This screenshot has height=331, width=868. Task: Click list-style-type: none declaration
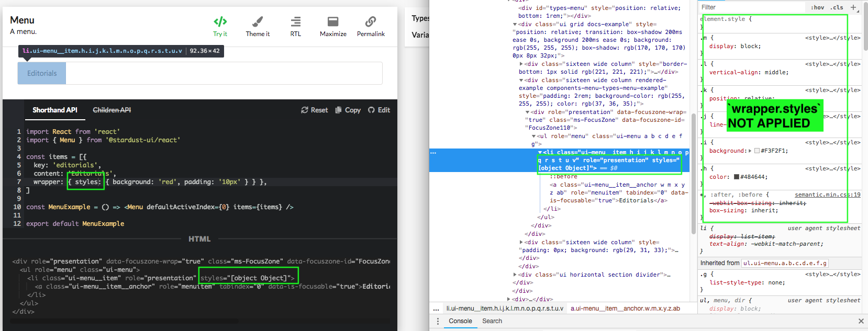747,283
